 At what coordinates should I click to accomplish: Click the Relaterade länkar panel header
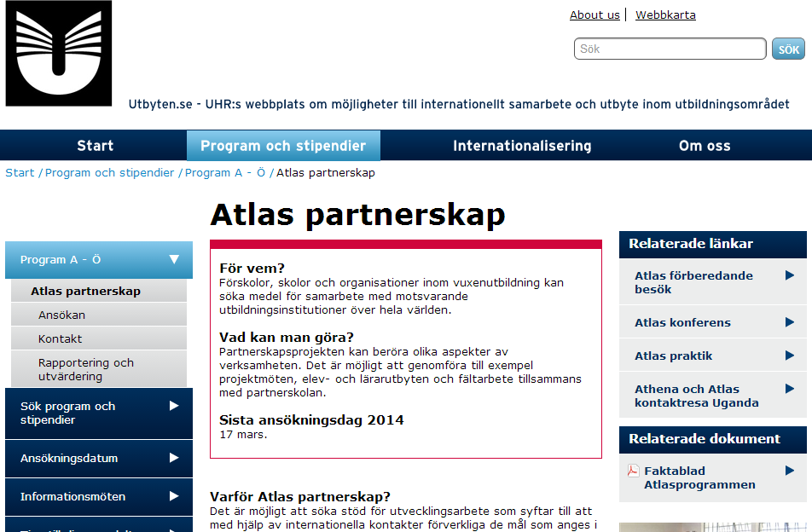(x=712, y=245)
